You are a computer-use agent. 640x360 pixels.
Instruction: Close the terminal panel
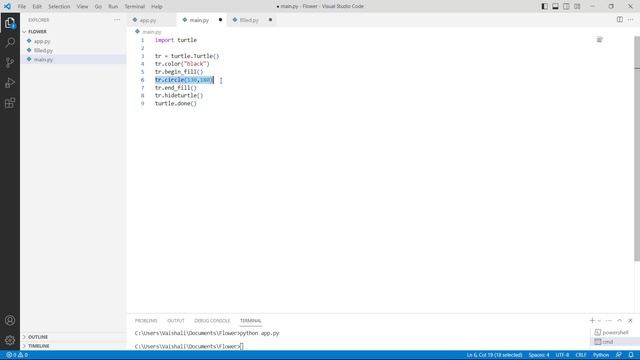point(630,320)
